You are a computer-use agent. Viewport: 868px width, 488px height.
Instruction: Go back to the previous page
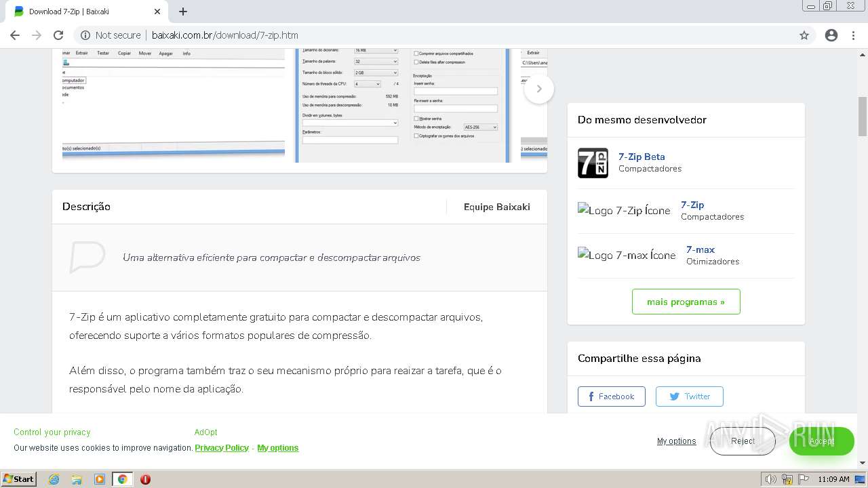point(15,35)
